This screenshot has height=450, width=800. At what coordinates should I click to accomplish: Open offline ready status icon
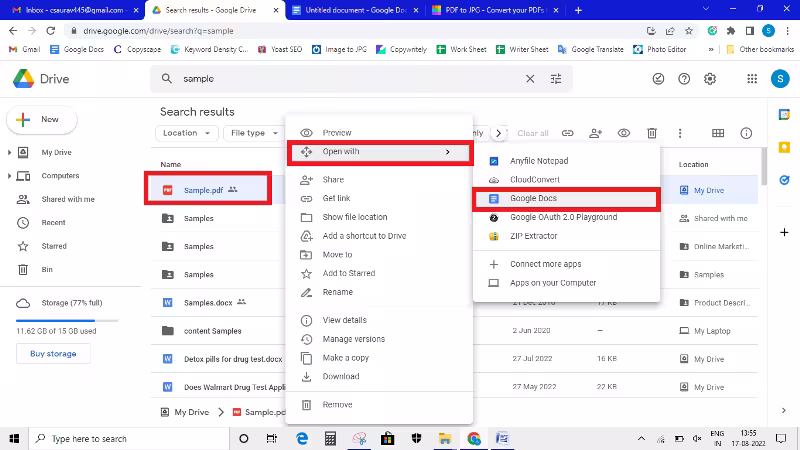pyautogui.click(x=658, y=79)
